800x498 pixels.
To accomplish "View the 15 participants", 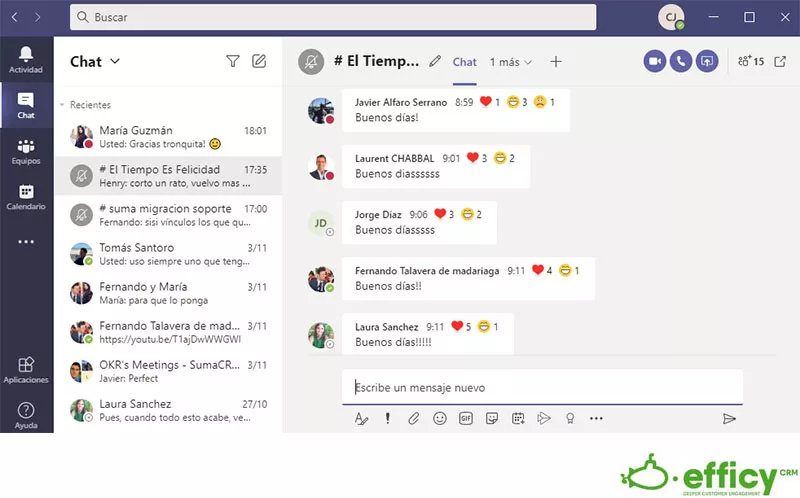I will (751, 62).
